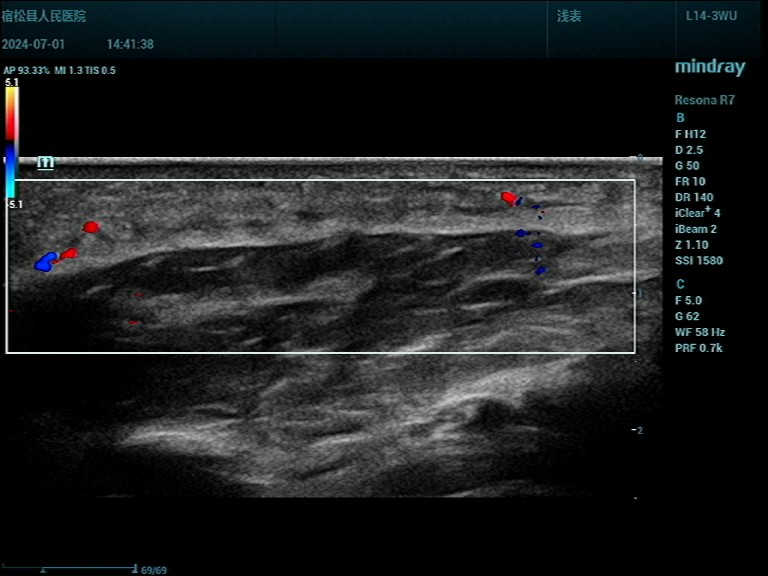Click the mindray logo
This screenshot has width=768, height=576.
[x=710, y=67]
